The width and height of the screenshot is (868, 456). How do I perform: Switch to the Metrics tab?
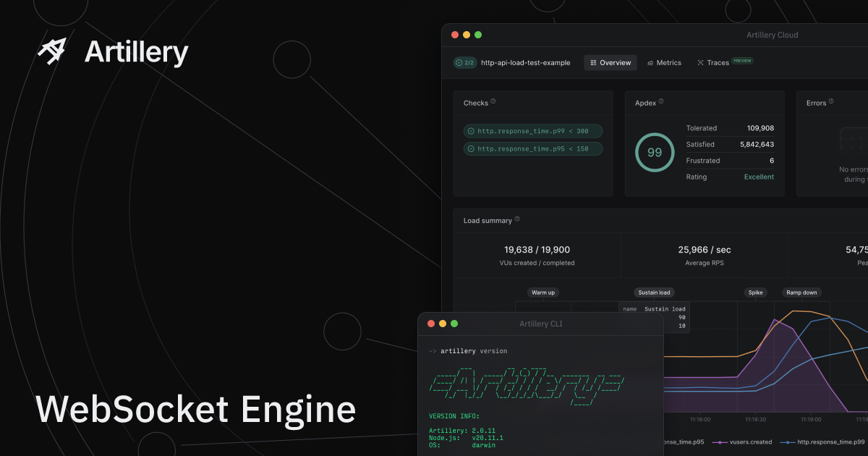664,63
